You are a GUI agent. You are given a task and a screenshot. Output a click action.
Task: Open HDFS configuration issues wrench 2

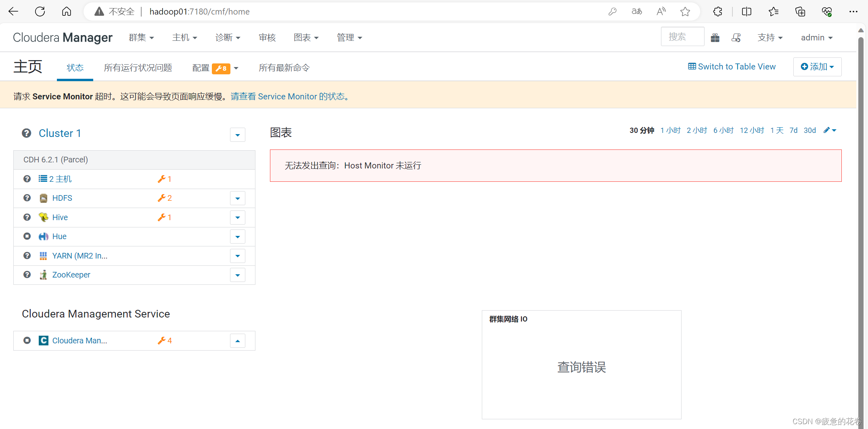click(165, 198)
